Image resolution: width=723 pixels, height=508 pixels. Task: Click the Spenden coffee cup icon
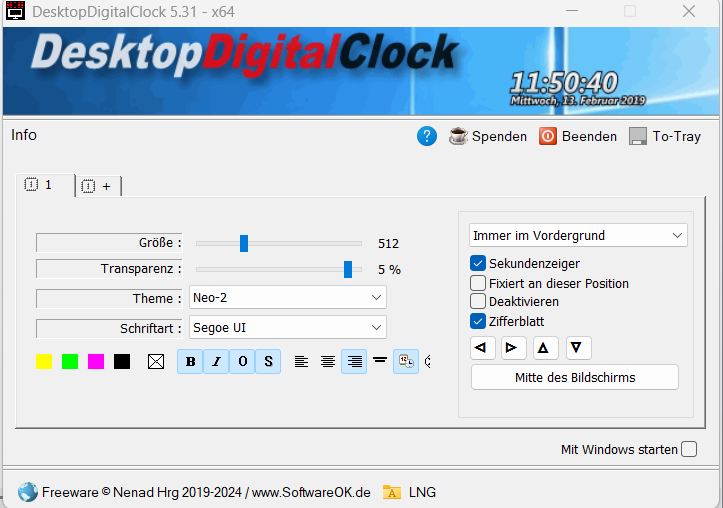click(x=458, y=136)
